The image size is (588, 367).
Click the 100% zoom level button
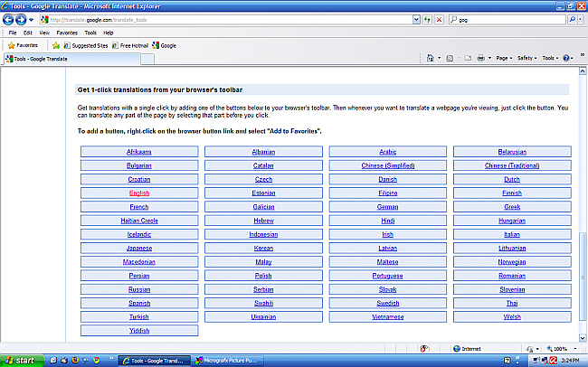557,349
